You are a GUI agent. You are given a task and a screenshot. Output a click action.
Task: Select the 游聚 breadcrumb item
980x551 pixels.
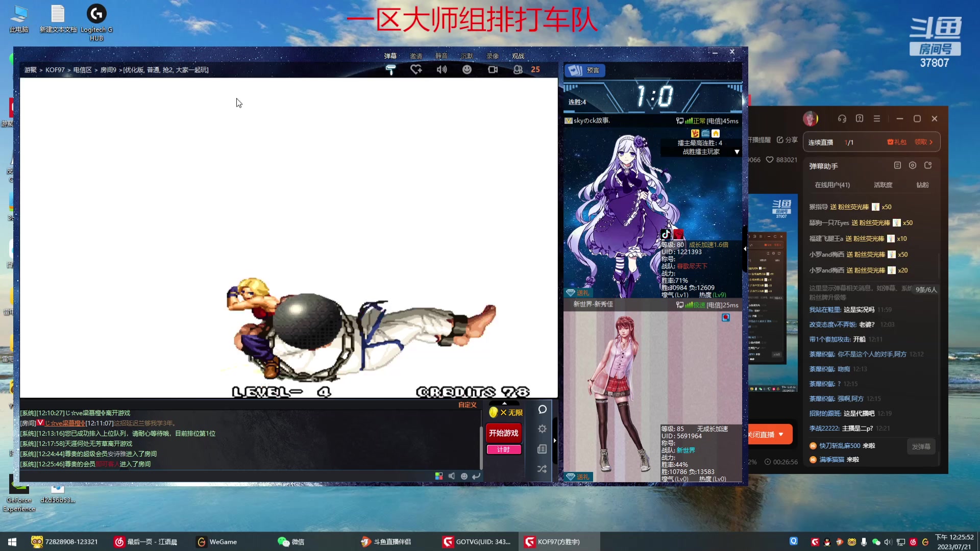(31, 70)
